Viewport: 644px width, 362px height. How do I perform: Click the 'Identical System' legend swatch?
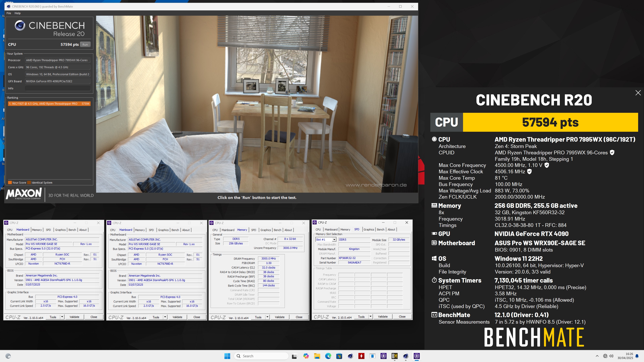(x=29, y=183)
